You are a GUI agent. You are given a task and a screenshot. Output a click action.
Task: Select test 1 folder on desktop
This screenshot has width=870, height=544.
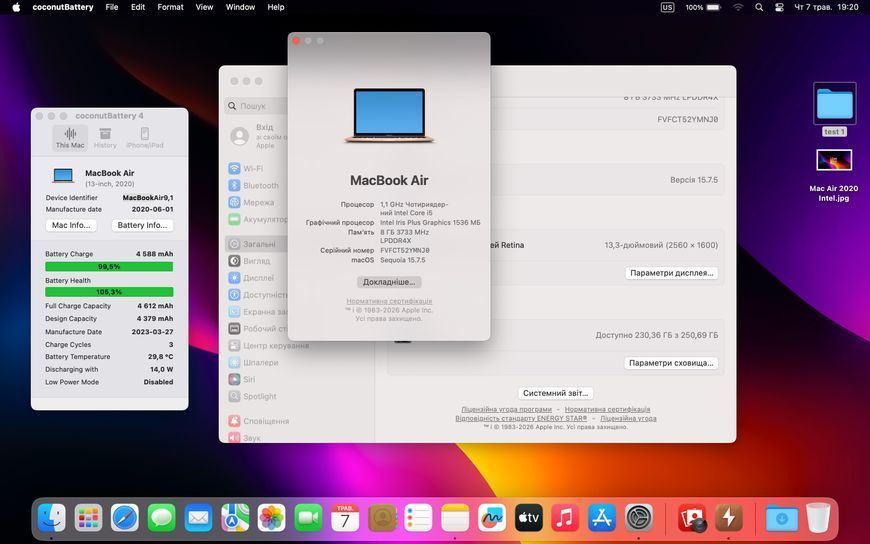(834, 109)
